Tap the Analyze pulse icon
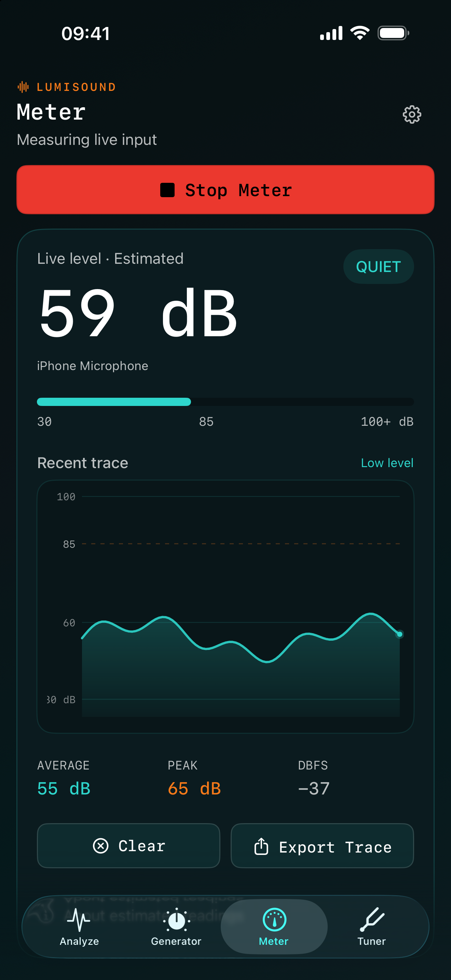The image size is (451, 980). click(x=79, y=920)
